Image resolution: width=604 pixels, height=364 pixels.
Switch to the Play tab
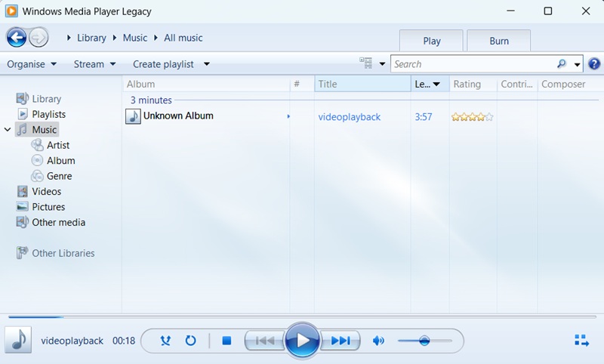431,41
